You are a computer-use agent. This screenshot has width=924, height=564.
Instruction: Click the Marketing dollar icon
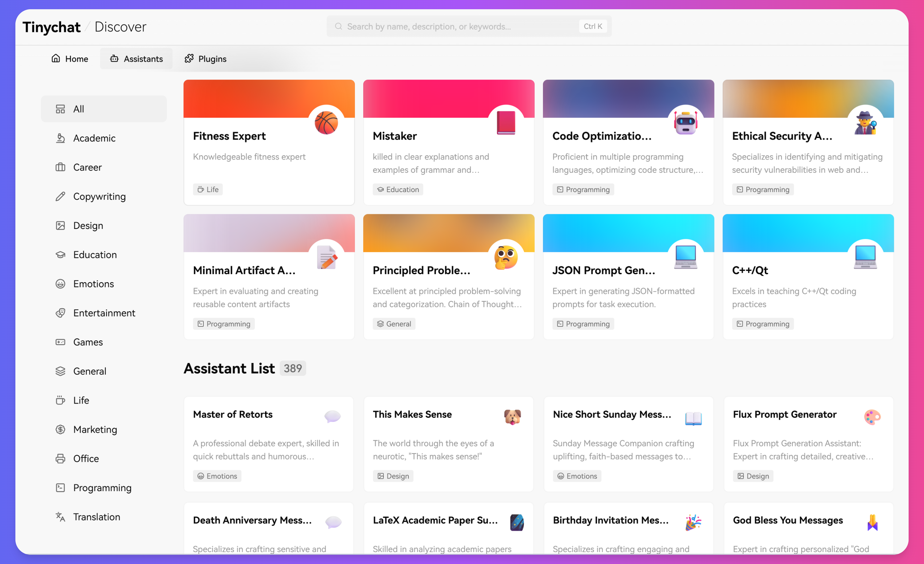tap(60, 429)
